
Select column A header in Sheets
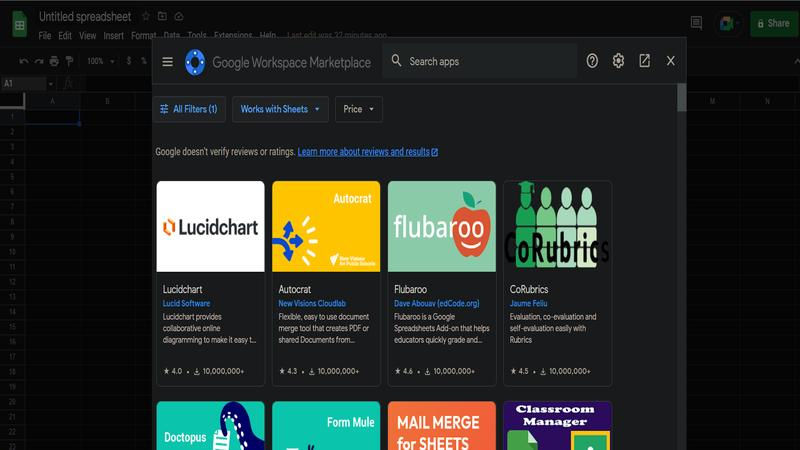(x=52, y=101)
